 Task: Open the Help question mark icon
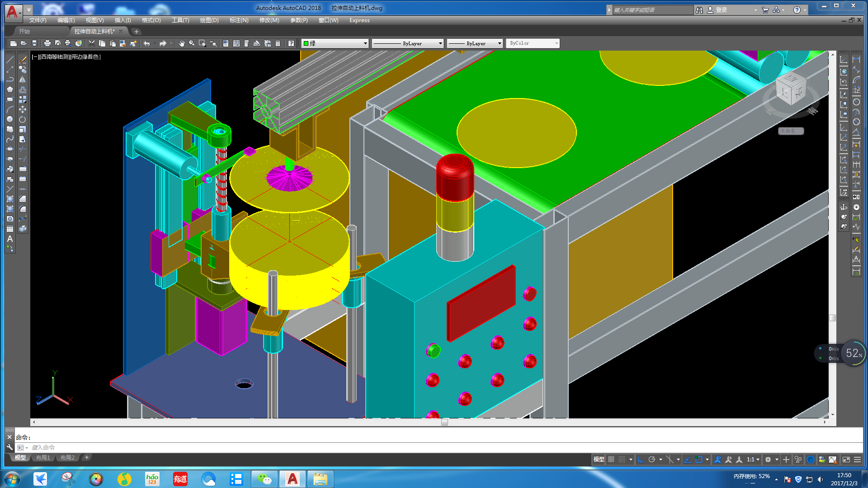tap(291, 43)
